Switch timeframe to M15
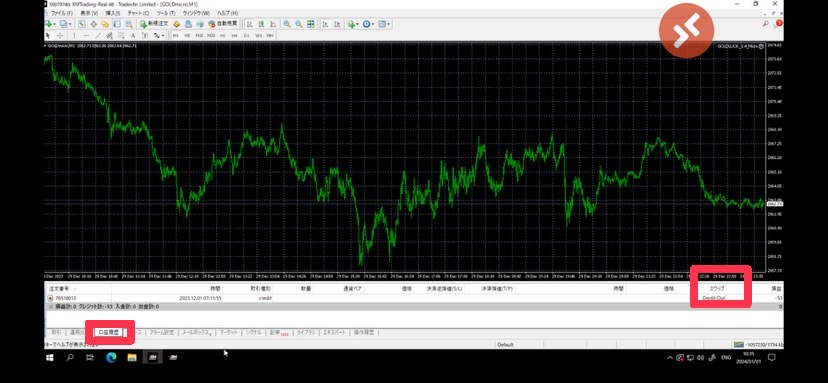The image size is (828, 383). click(x=199, y=35)
